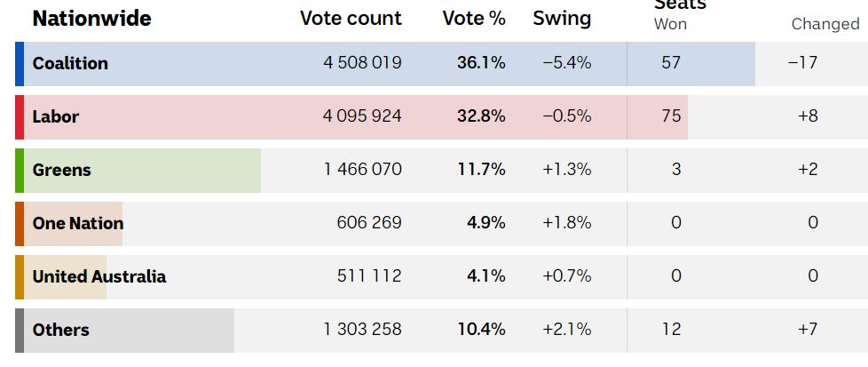This screenshot has height=367, width=868.
Task: Click the Coalition party name
Action: tap(70, 63)
